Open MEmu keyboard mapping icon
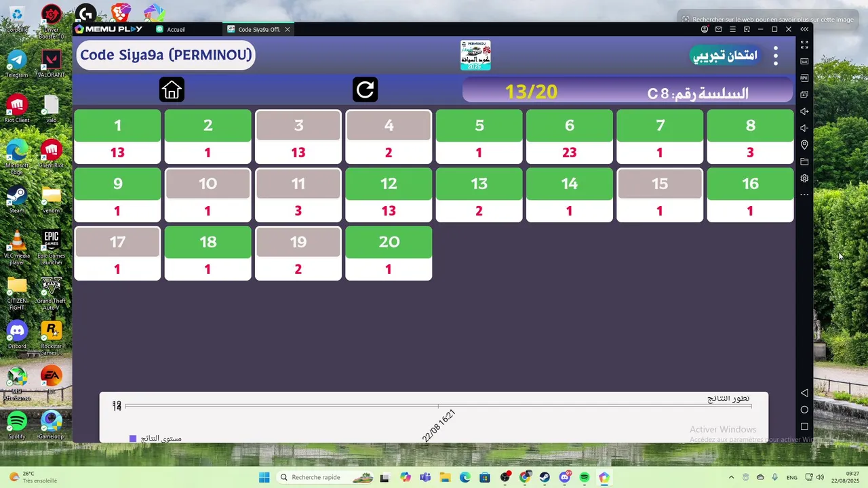Viewport: 868px width, 488px height. tap(804, 61)
